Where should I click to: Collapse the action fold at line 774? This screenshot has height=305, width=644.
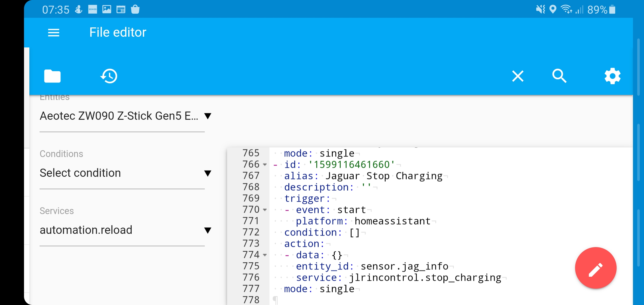(x=264, y=255)
